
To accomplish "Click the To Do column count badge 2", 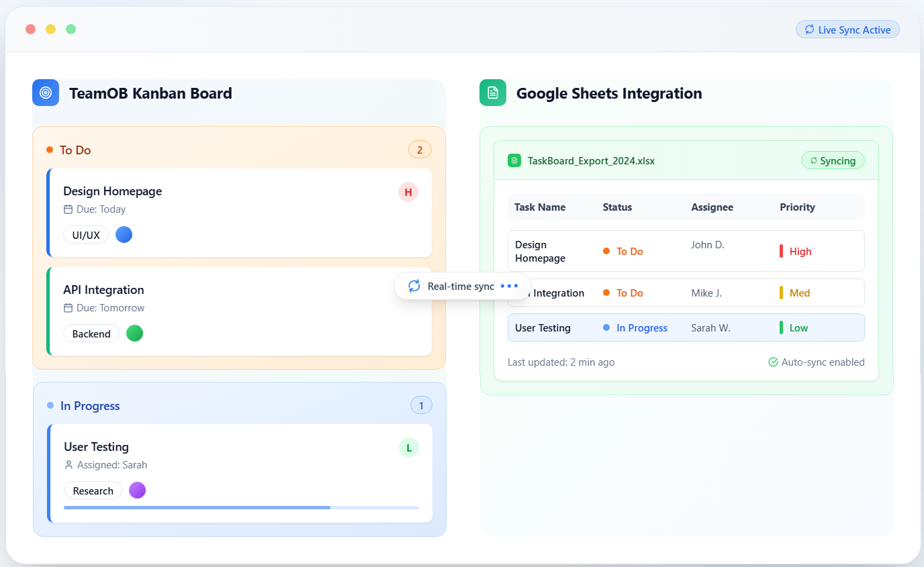I will [x=420, y=150].
